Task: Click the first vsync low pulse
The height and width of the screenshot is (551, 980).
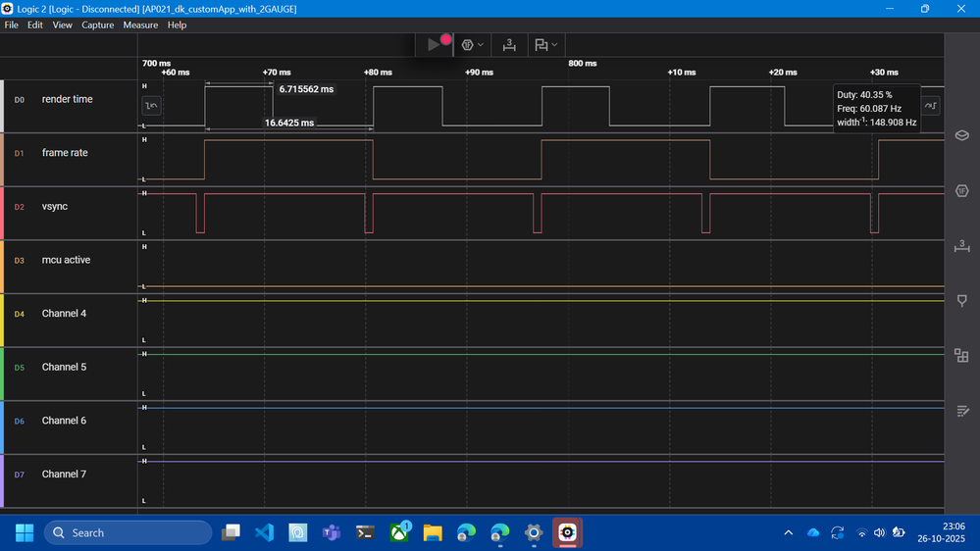Action: tap(200, 213)
